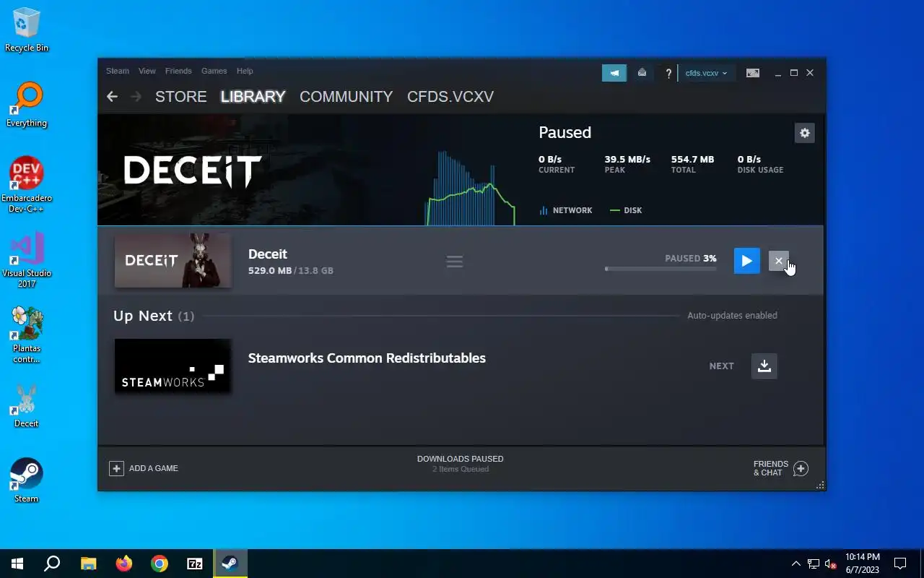Open the Games menu

point(214,71)
